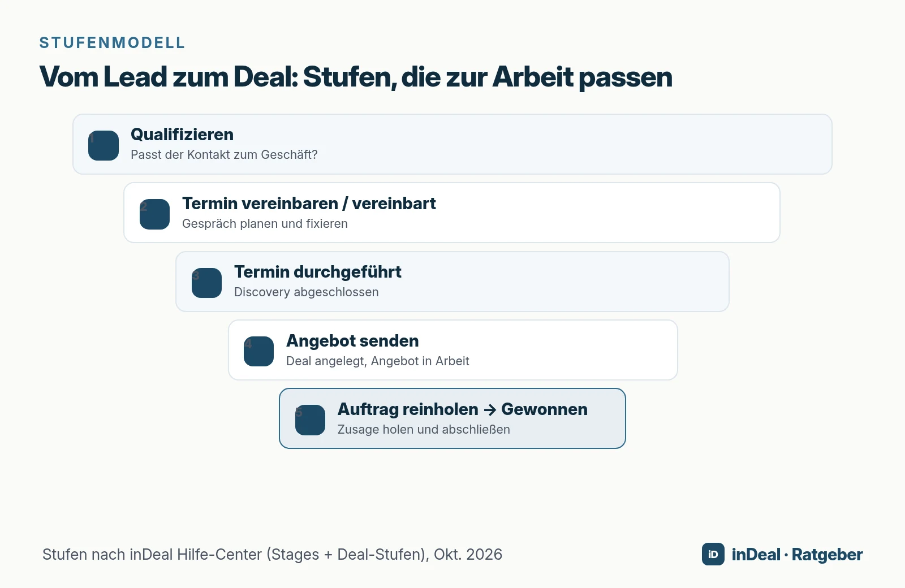The image size is (905, 588).
Task: Click 'Deal angelegt, Angebot in Arbeit' subtitle
Action: click(378, 361)
